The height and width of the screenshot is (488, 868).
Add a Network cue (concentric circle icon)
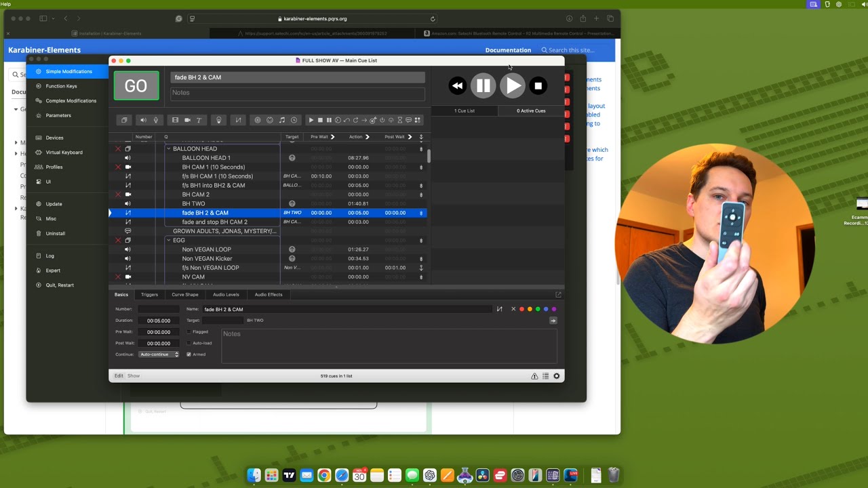pyautogui.click(x=258, y=120)
